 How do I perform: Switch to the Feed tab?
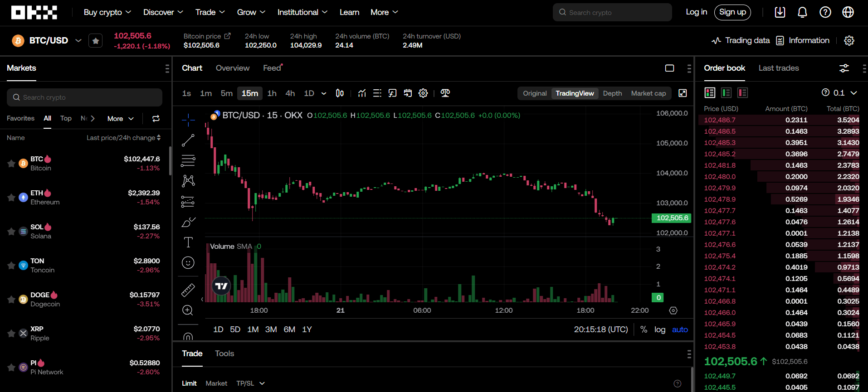click(x=272, y=68)
